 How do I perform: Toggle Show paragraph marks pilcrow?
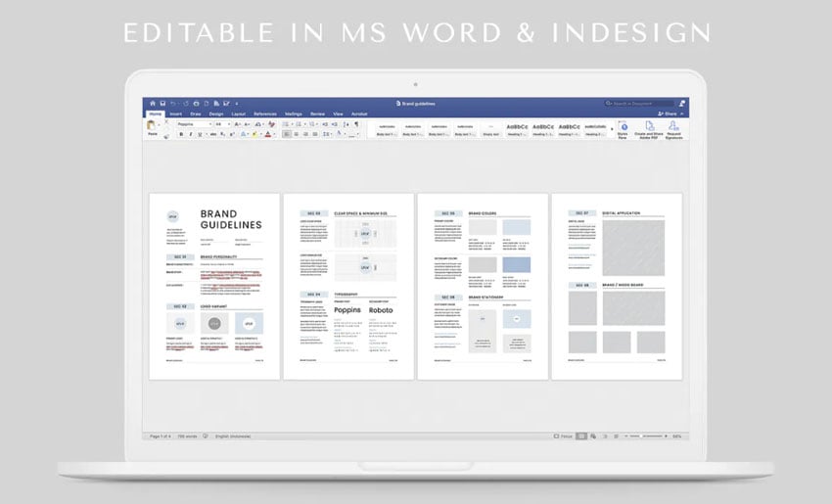[356, 124]
